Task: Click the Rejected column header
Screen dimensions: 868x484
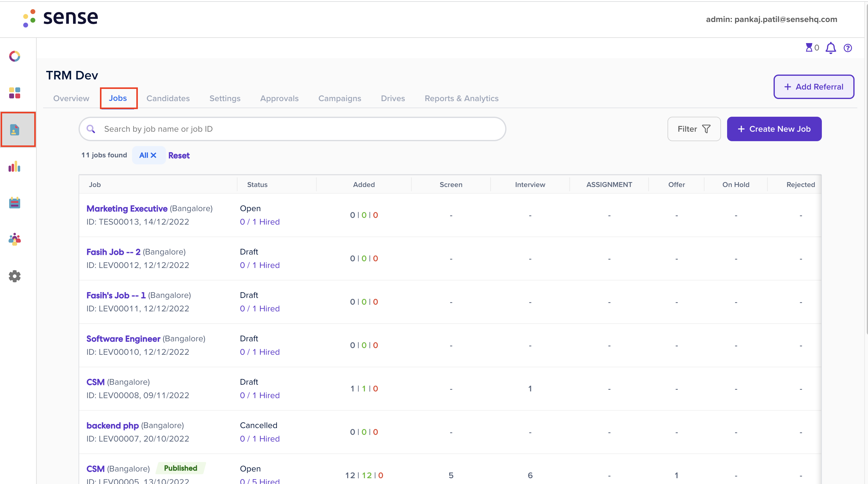Action: tap(801, 185)
